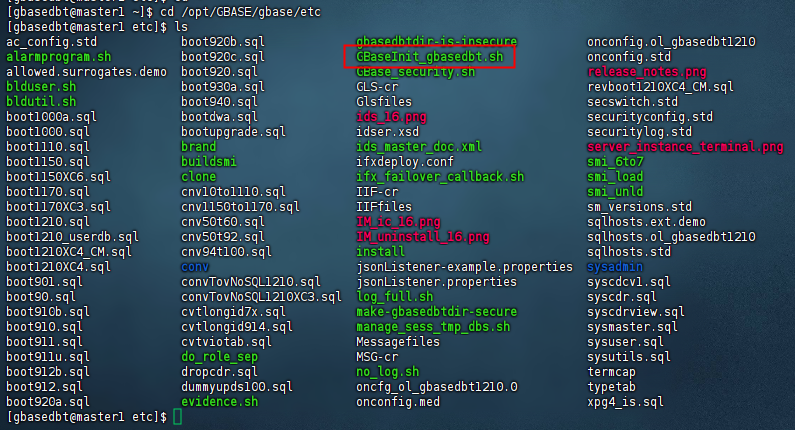This screenshot has width=795, height=430.
Task: Click gbasedbtdir-is-insecure entry
Action: coord(437,42)
